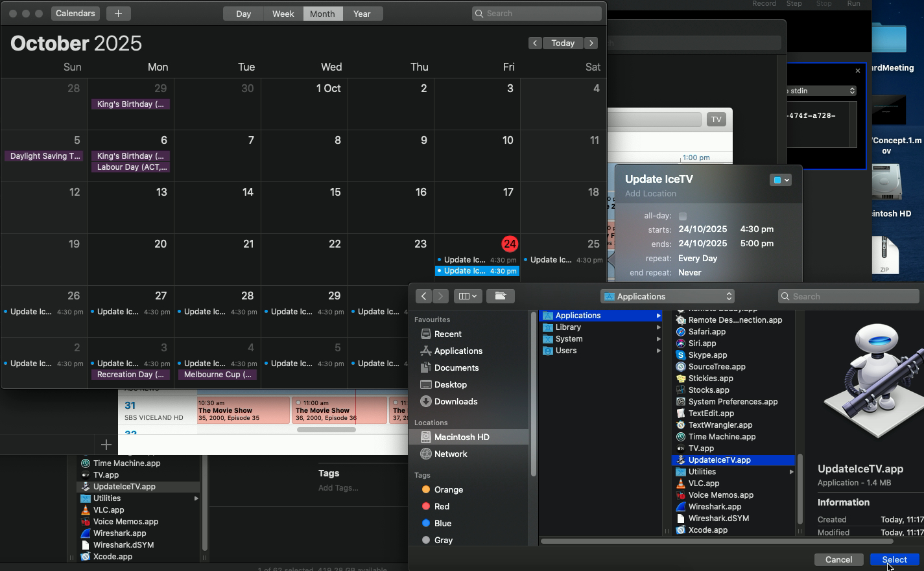Click the 10:30 am The Movie Show programme
Image resolution: width=924 pixels, height=571 pixels.
tap(243, 410)
